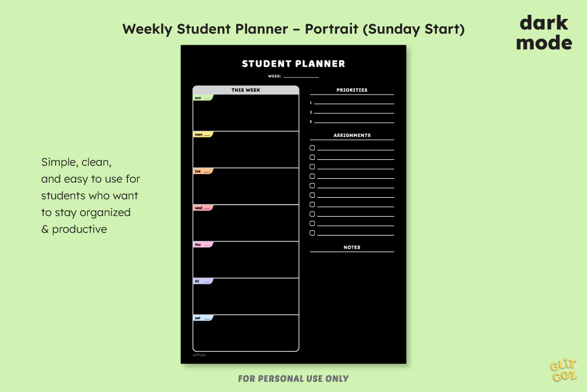Click the red wed day tab
The height and width of the screenshot is (392, 587).
tap(204, 208)
